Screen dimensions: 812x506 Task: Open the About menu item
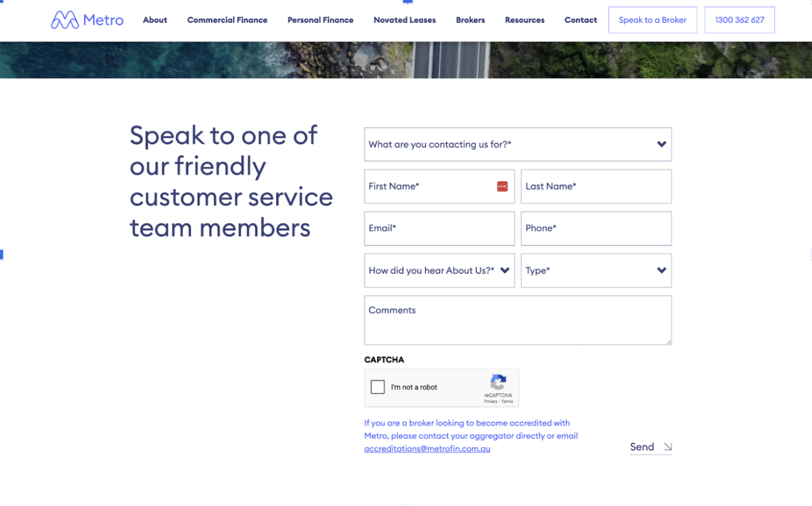(155, 20)
